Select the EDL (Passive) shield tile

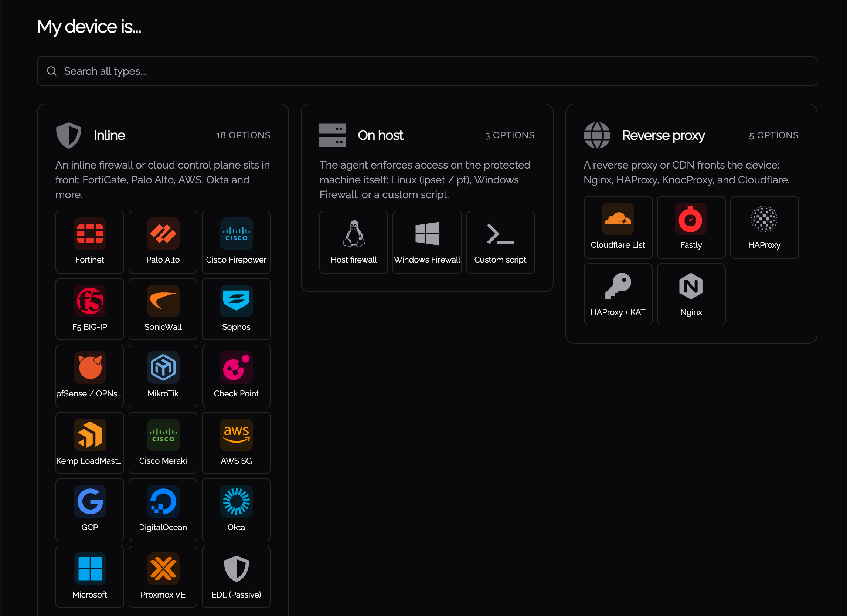(236, 577)
